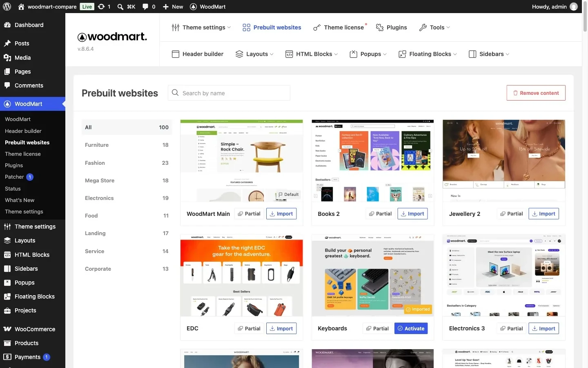Open the Books 2 demo thumbnail
This screenshot has height=368, width=588.
(372, 161)
